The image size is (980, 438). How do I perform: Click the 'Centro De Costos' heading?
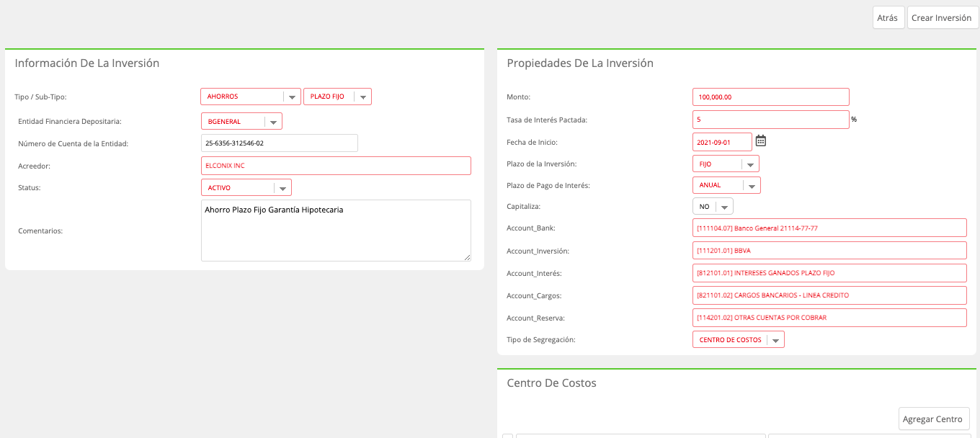tap(552, 383)
